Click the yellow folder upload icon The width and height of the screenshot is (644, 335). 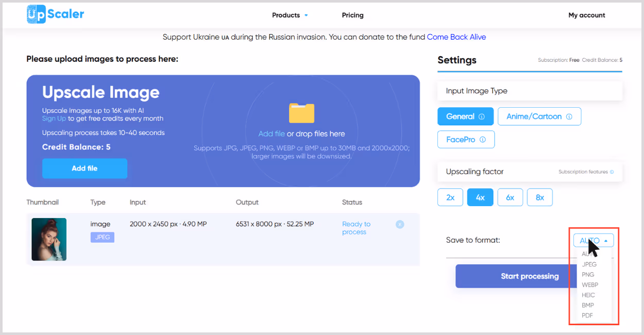tap(301, 112)
